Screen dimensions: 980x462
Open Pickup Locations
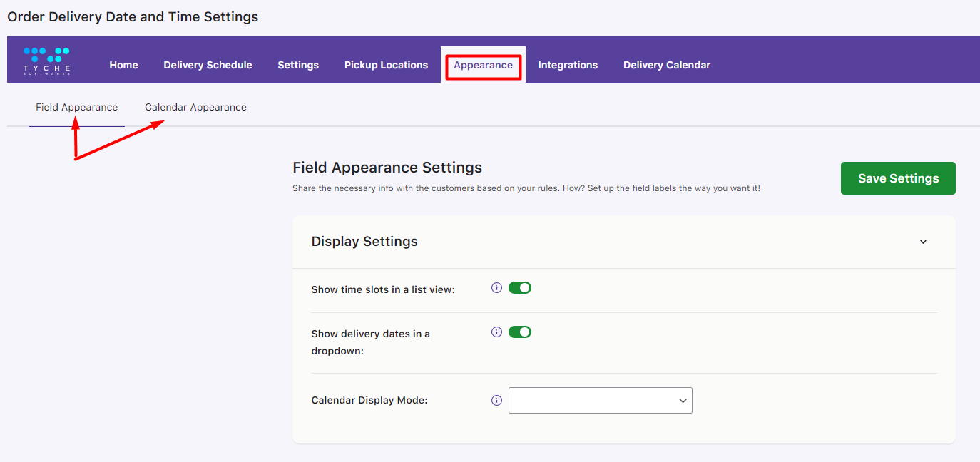(x=386, y=64)
